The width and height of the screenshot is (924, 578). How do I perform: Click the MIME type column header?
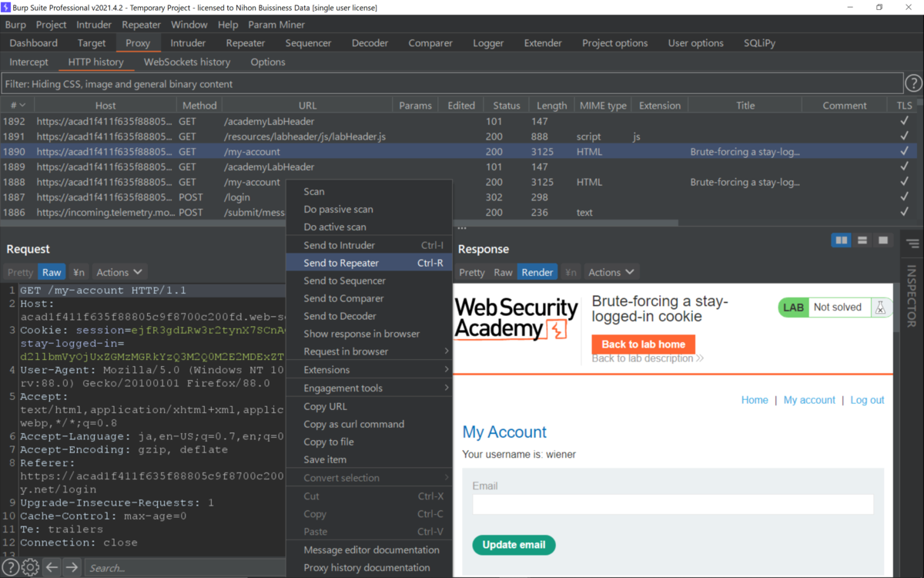tap(602, 106)
